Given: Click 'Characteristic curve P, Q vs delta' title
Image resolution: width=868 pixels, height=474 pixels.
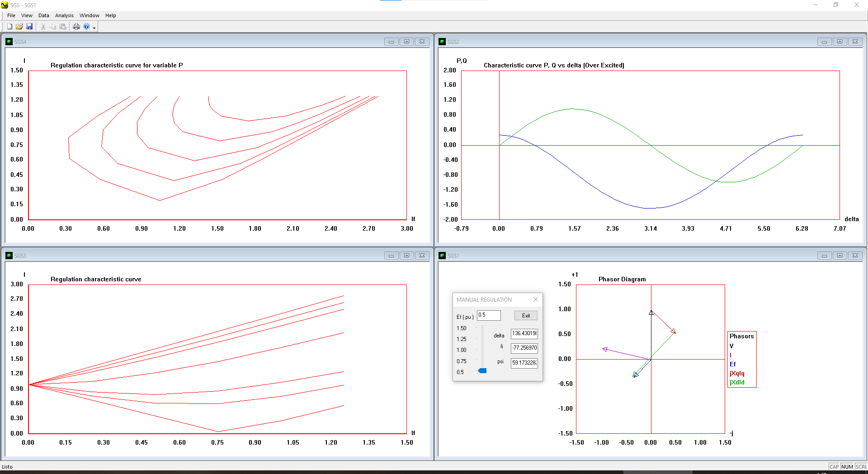Looking at the screenshot, I should [x=554, y=65].
